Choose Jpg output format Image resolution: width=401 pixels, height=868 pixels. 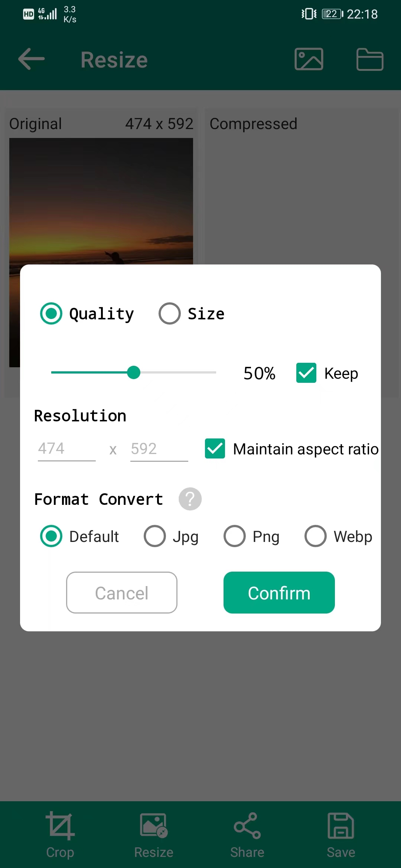click(x=155, y=536)
